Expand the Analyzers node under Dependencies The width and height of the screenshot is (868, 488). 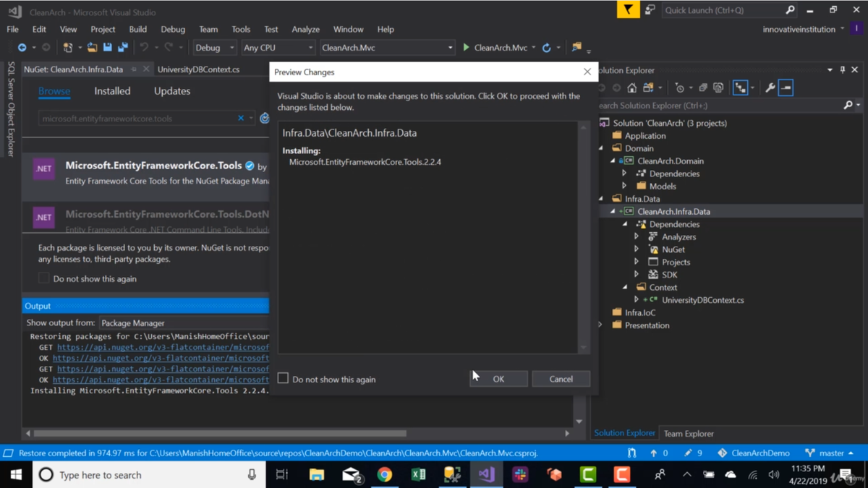click(x=637, y=236)
